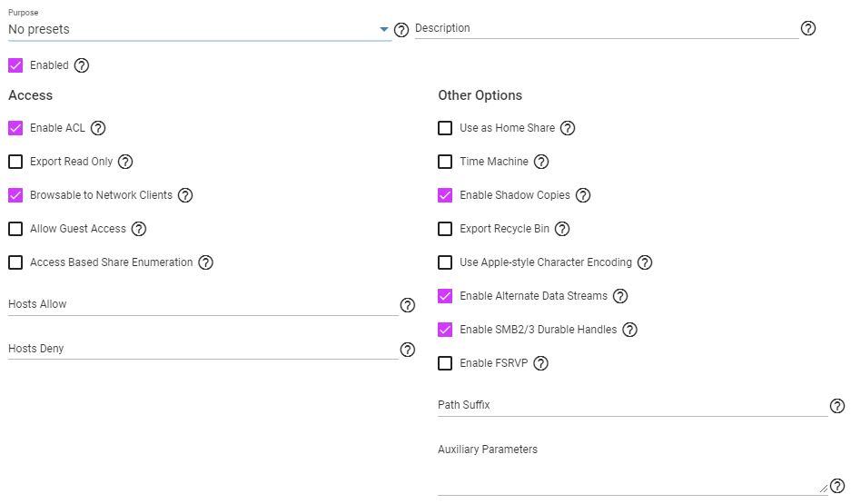Check Use as Home Share
Viewport: 851px width, 504px height.
click(445, 128)
